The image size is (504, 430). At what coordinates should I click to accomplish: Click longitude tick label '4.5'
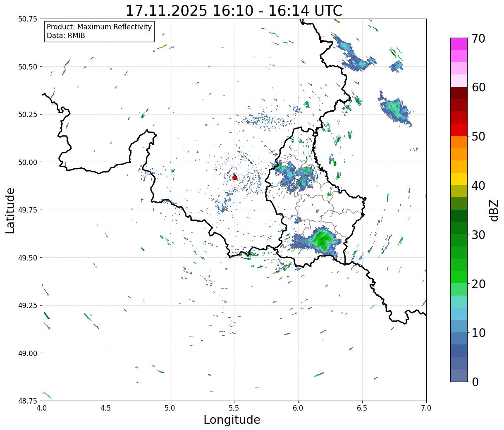click(x=106, y=408)
